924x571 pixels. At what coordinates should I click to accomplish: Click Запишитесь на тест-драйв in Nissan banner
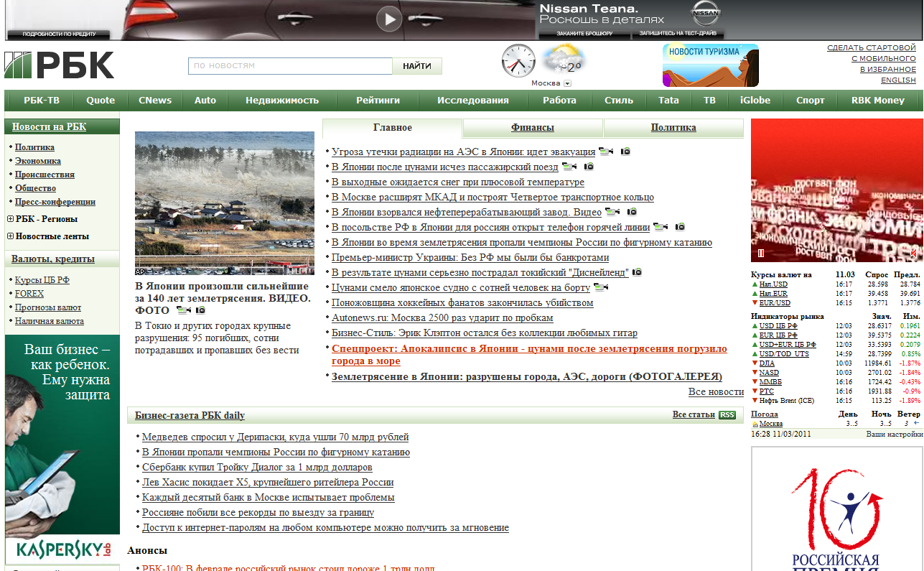[x=678, y=34]
